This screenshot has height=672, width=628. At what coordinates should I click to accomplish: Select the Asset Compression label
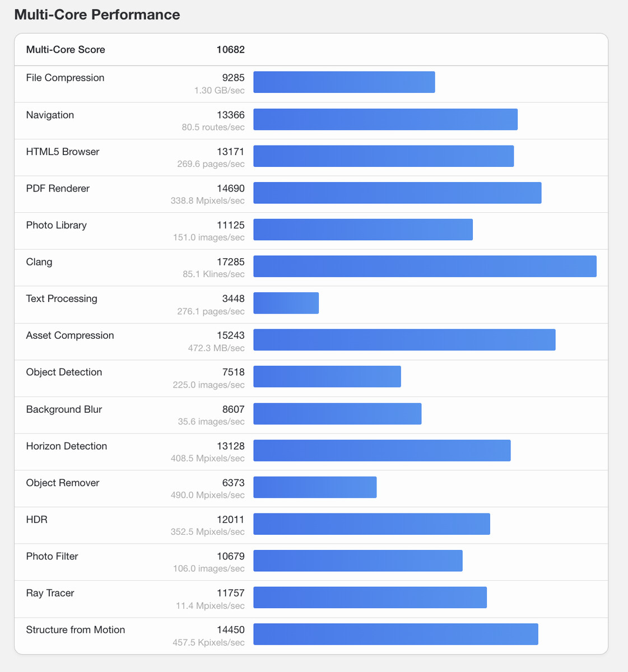tap(70, 335)
